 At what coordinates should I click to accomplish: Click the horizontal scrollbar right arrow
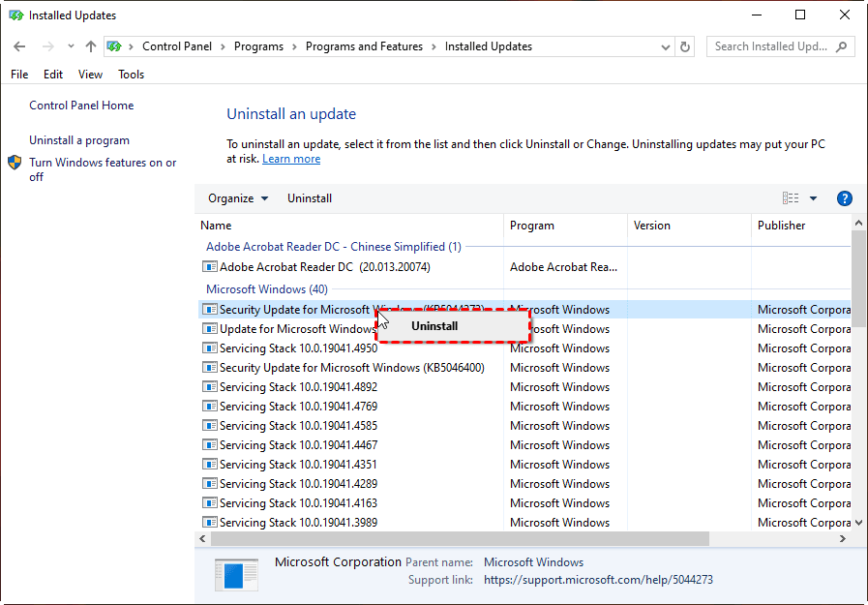pyautogui.click(x=843, y=538)
